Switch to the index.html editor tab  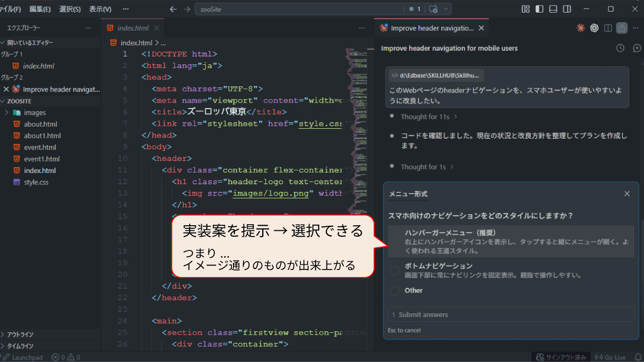133,28
